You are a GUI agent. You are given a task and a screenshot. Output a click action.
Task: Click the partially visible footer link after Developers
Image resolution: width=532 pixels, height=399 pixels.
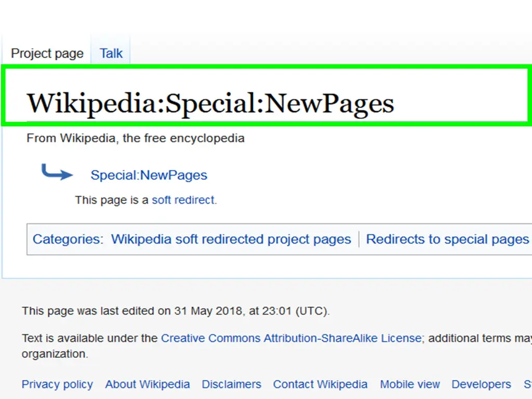(528, 384)
